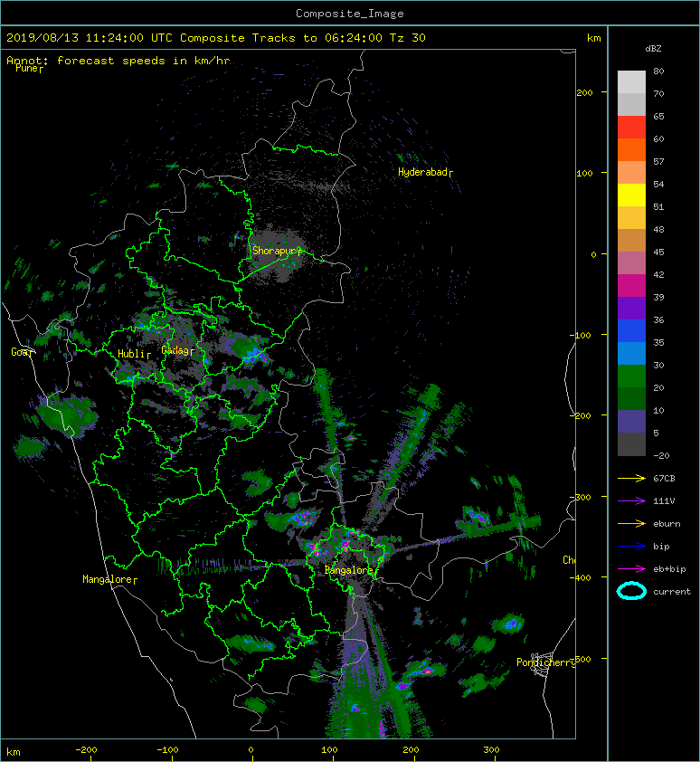Click the 67CB legend label
This screenshot has width=700, height=762.
click(664, 478)
